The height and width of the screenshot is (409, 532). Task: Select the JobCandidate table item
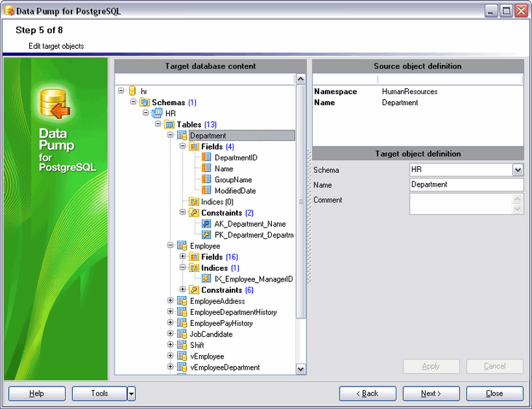point(211,334)
